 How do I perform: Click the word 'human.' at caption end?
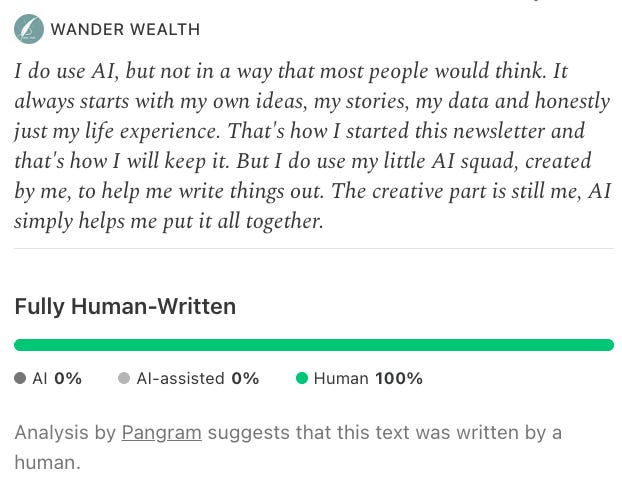tap(48, 463)
